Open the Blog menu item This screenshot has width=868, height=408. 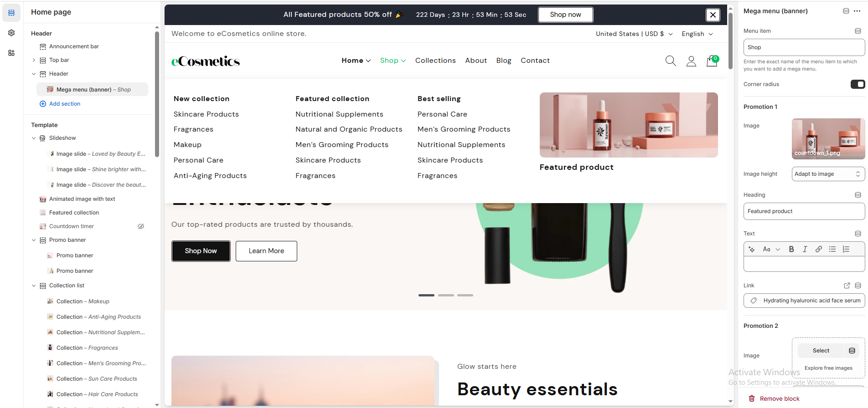click(504, 61)
